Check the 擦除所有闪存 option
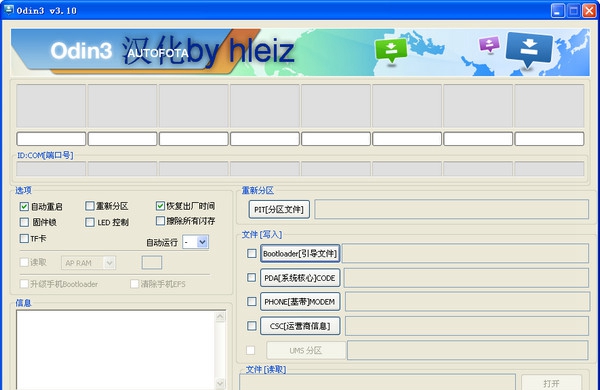Viewport: 600px width, 390px height. 160,221
